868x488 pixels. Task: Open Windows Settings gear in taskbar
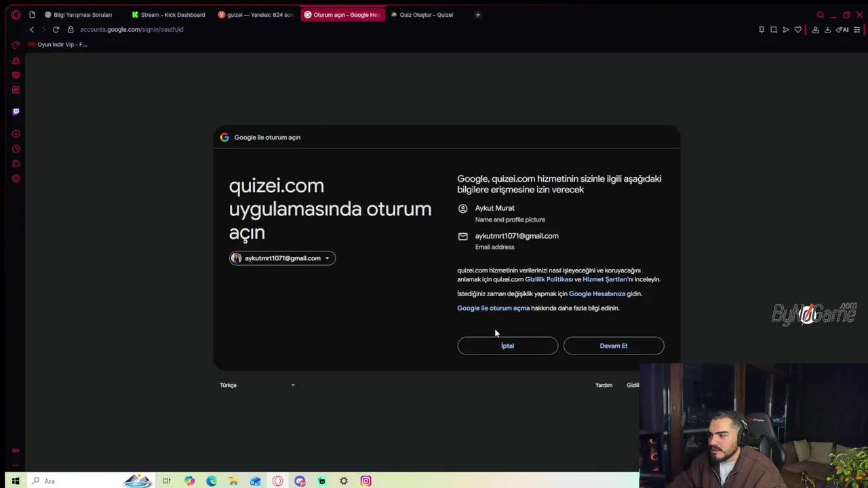[344, 481]
